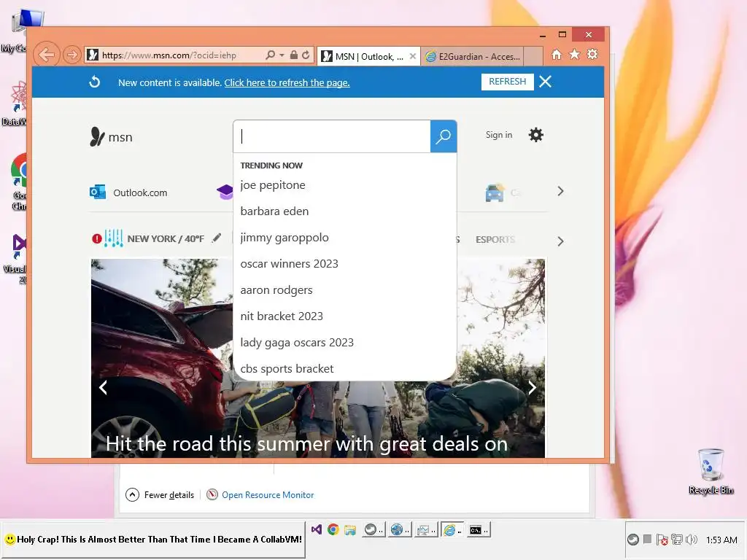Click the security lock icon in address bar
Viewport: 747px width, 560px height.
tap(294, 55)
